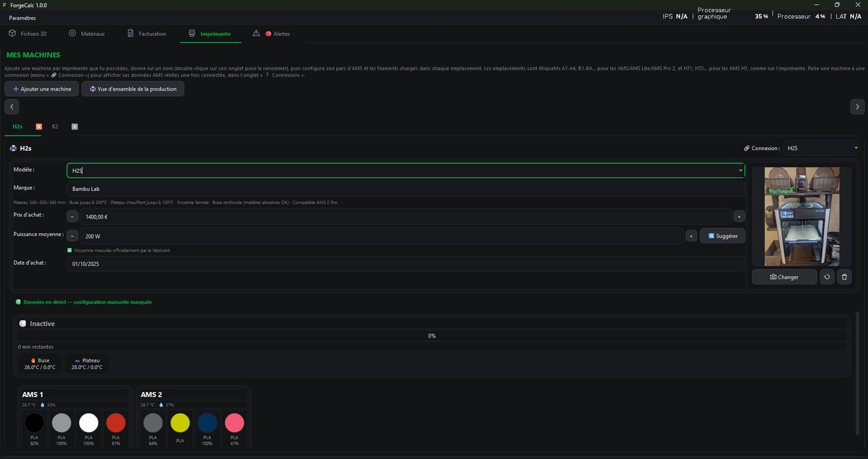Click the Suggérer button
The height and width of the screenshot is (459, 868).
722,236
